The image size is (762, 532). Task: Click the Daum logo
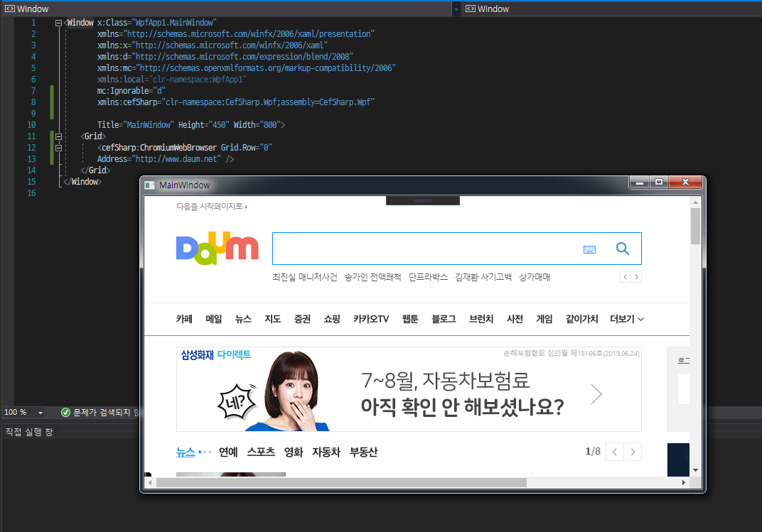pos(217,248)
